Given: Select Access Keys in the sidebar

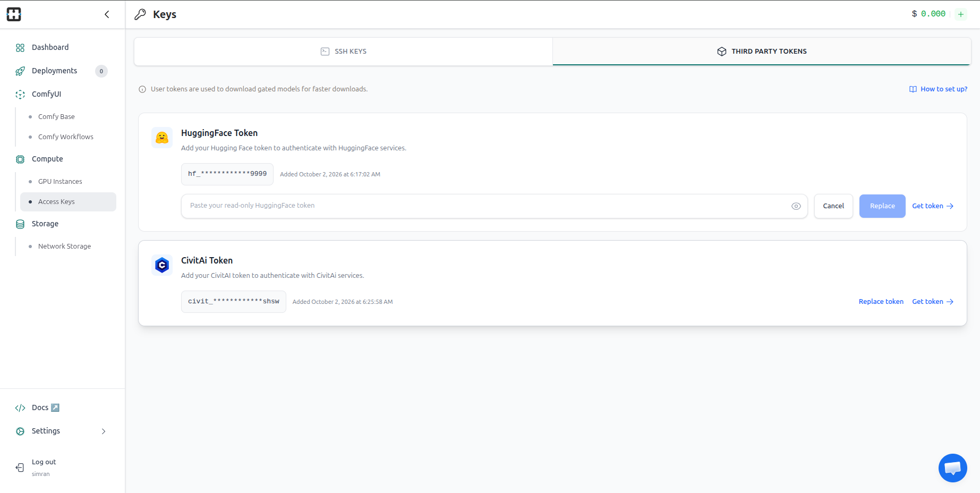Looking at the screenshot, I should (68, 202).
